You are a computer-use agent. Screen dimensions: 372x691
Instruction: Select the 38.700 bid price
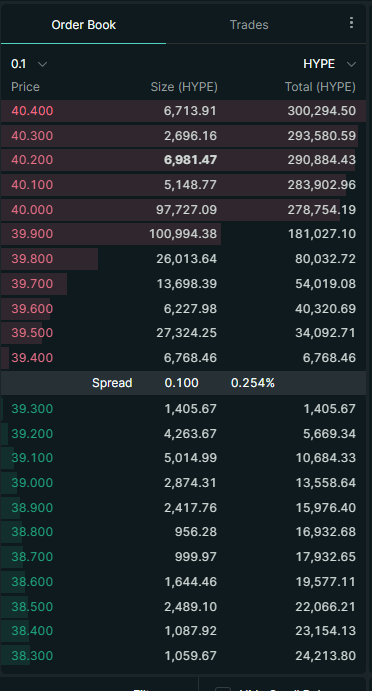(32, 557)
